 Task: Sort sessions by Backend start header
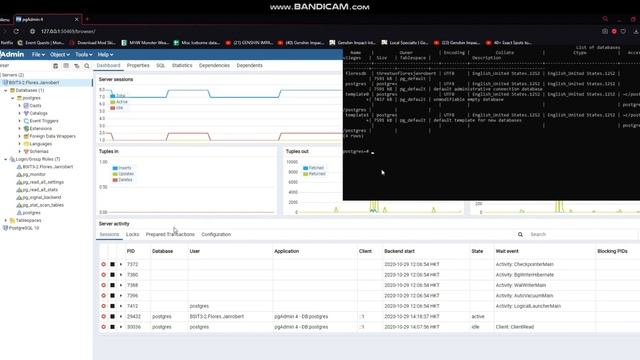click(x=399, y=251)
